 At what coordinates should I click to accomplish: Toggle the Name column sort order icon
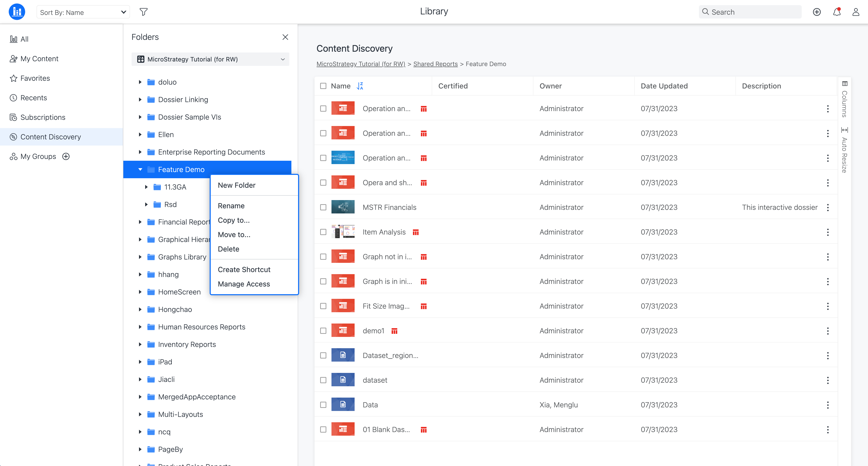(x=360, y=86)
